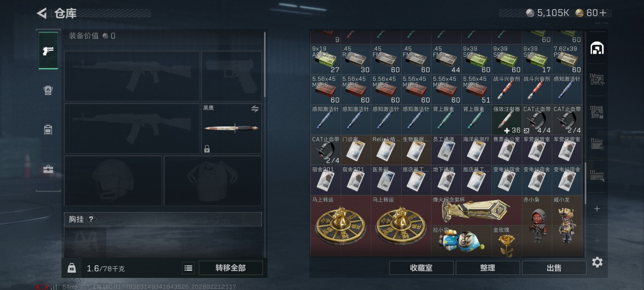Open the settings gear icon at bottom right

[597, 262]
